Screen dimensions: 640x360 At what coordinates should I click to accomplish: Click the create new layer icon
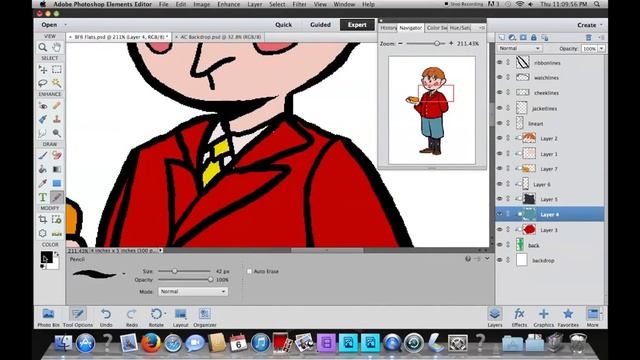coord(502,37)
